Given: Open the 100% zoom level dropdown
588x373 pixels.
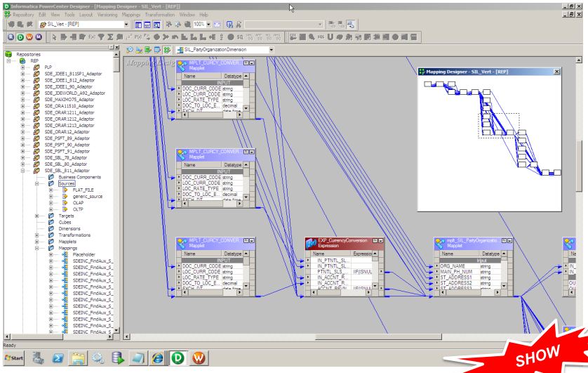Looking at the screenshot, I should (208, 25).
